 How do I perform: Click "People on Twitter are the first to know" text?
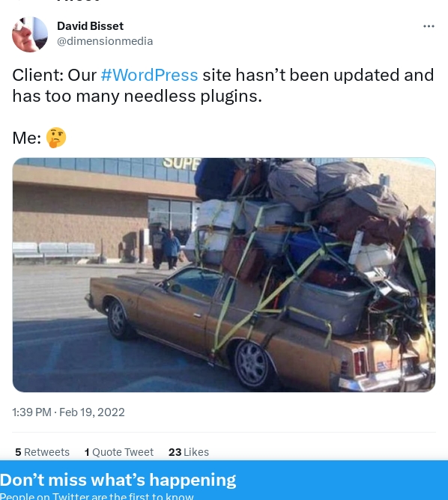(97, 496)
